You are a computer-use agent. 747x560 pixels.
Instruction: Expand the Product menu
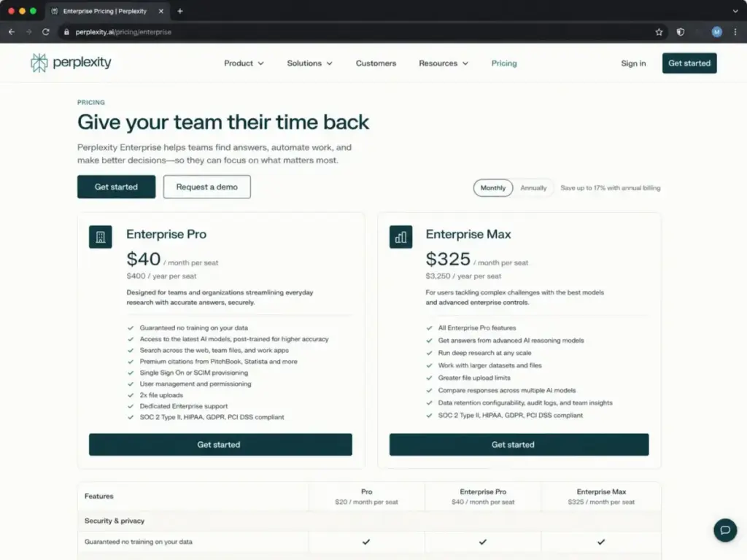(x=244, y=63)
